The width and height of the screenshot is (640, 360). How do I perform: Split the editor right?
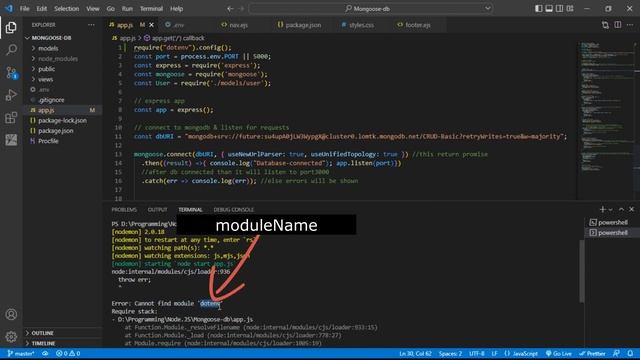click(618, 25)
